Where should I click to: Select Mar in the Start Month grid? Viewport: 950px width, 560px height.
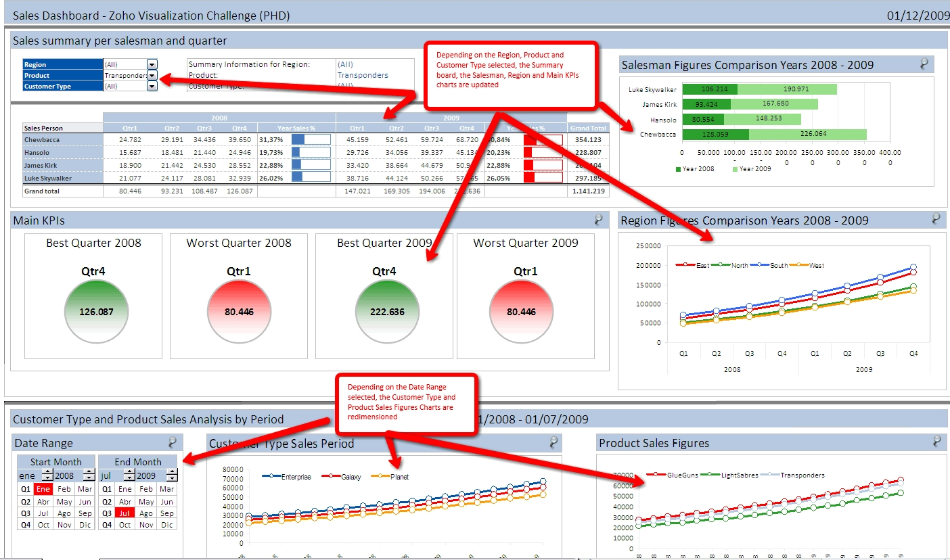[x=85, y=489]
